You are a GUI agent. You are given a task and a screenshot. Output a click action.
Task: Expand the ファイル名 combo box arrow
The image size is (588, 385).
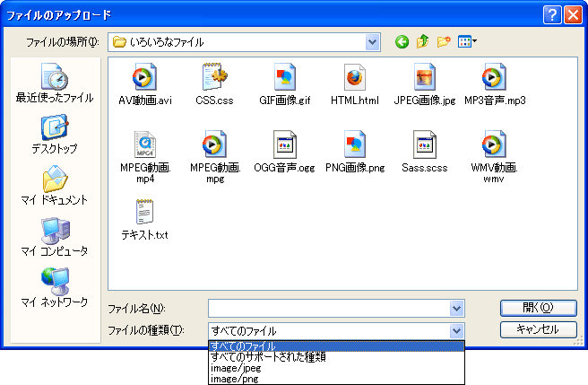(457, 309)
